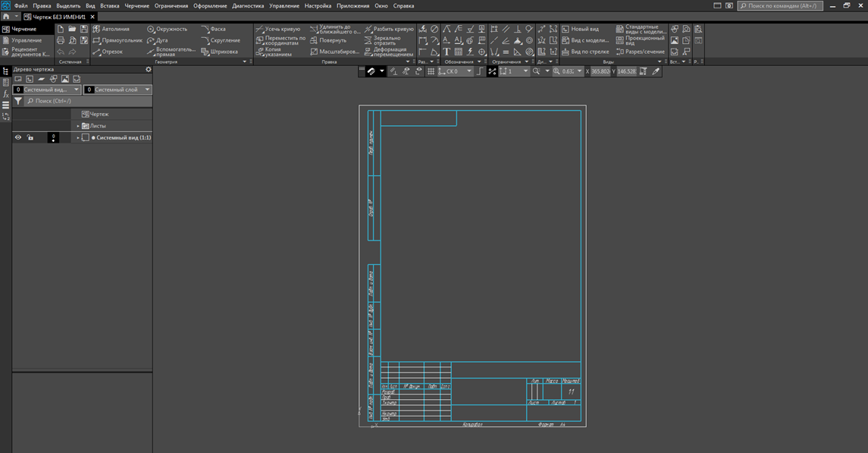Viewport: 868px width, 453px height.
Task: Click the print preview magnifier icon
Action: [x=73, y=40]
